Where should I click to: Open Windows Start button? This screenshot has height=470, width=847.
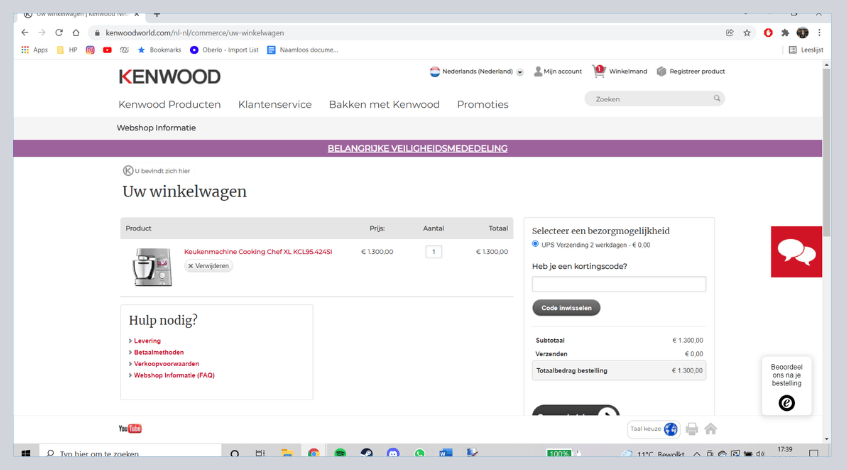pos(25,453)
